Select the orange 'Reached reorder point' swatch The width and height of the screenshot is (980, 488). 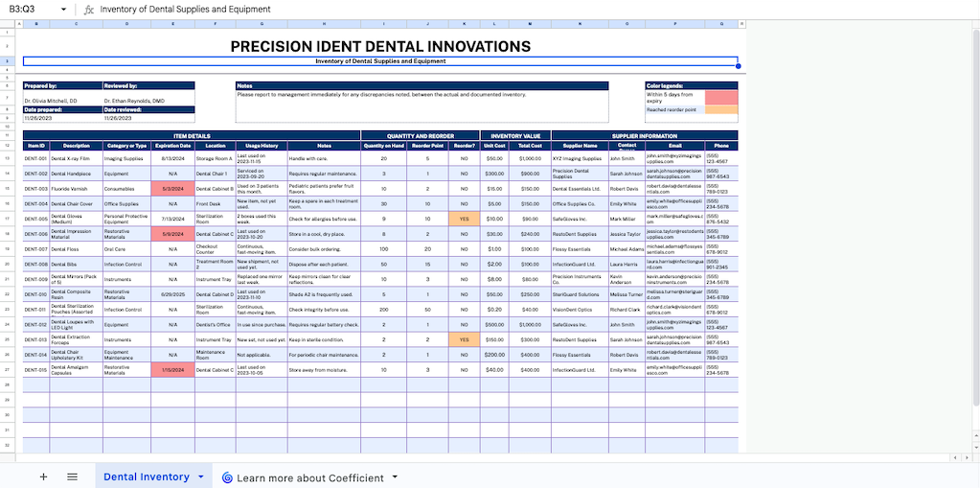(721, 110)
